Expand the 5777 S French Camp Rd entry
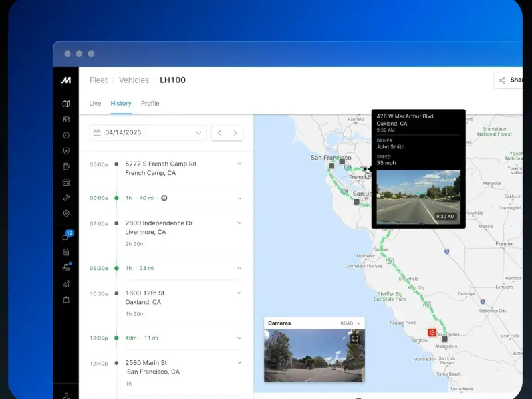 [x=239, y=164]
